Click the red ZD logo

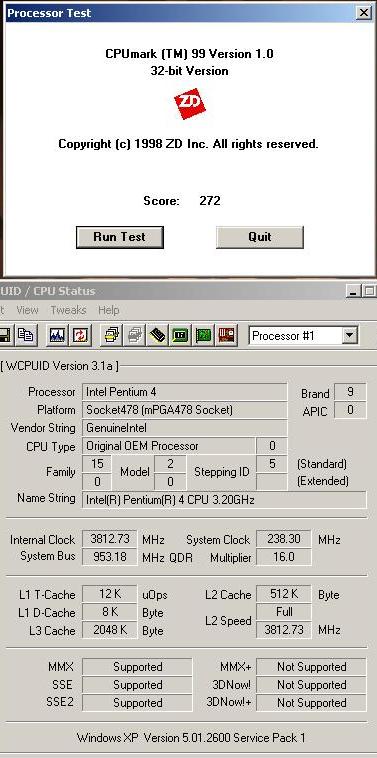(x=190, y=103)
